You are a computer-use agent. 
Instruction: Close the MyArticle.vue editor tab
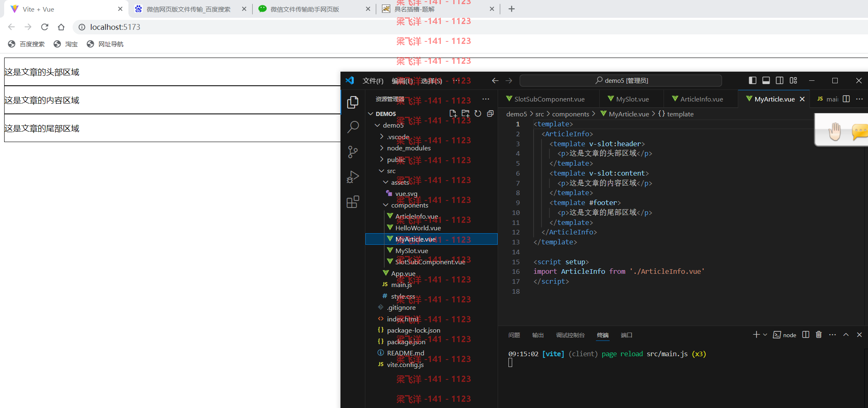802,99
